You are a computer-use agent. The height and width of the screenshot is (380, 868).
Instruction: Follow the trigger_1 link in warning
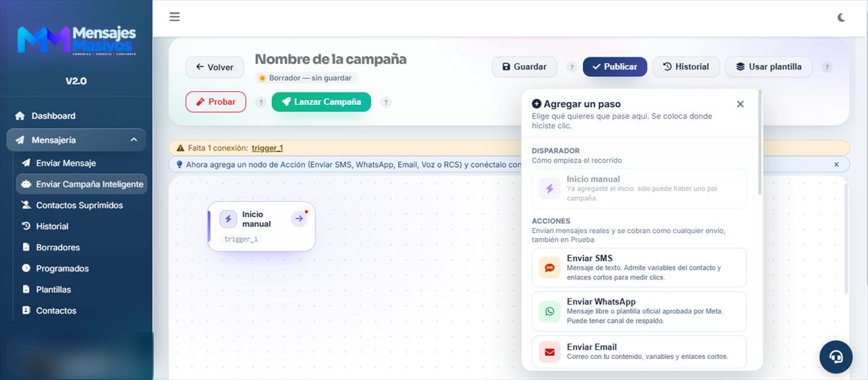click(267, 148)
